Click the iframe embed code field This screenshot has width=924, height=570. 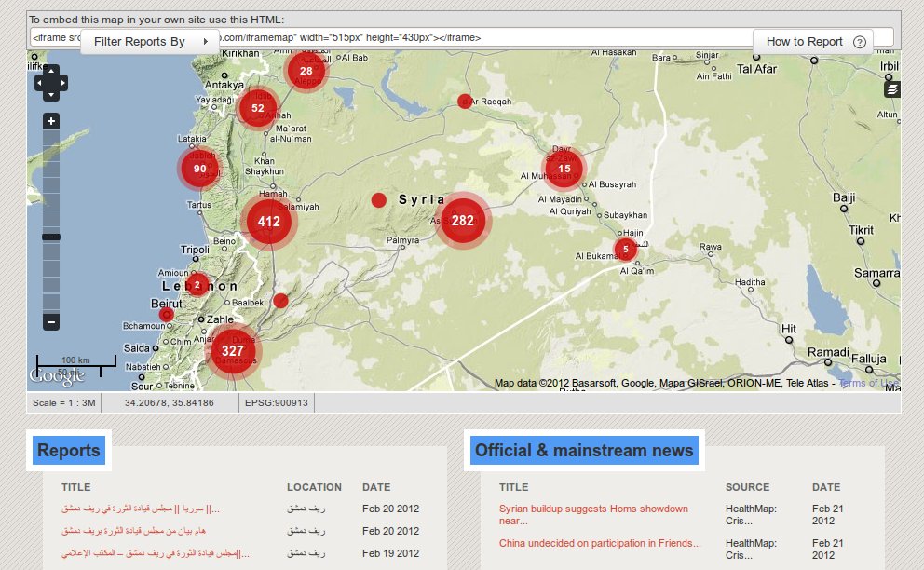[462, 38]
